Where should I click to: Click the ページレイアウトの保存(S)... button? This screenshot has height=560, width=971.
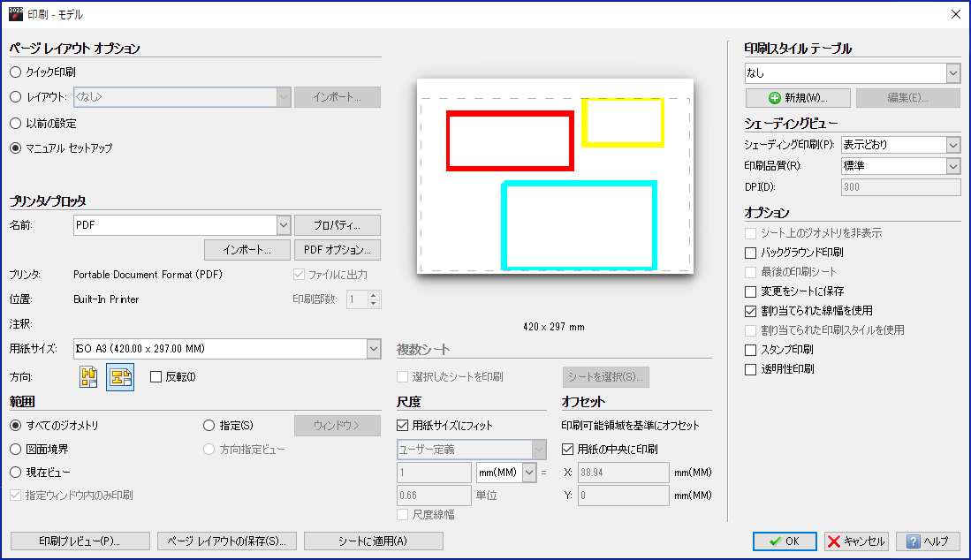[226, 541]
